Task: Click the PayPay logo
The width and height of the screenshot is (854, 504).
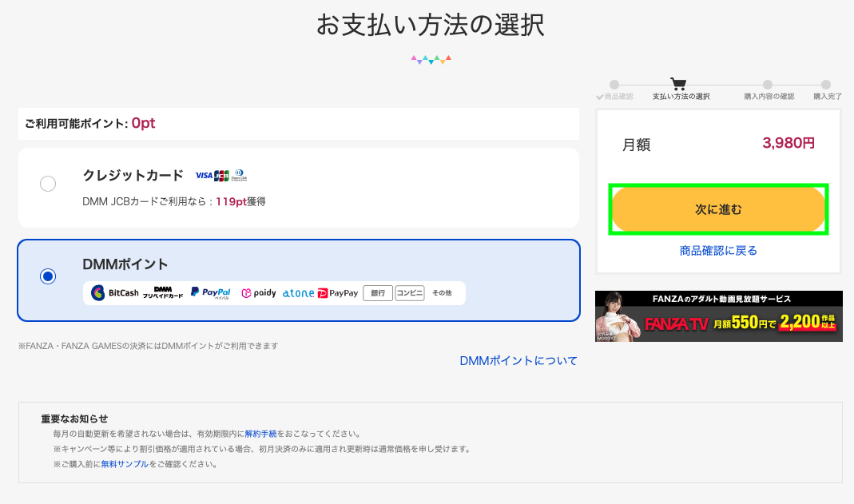Action: click(337, 293)
